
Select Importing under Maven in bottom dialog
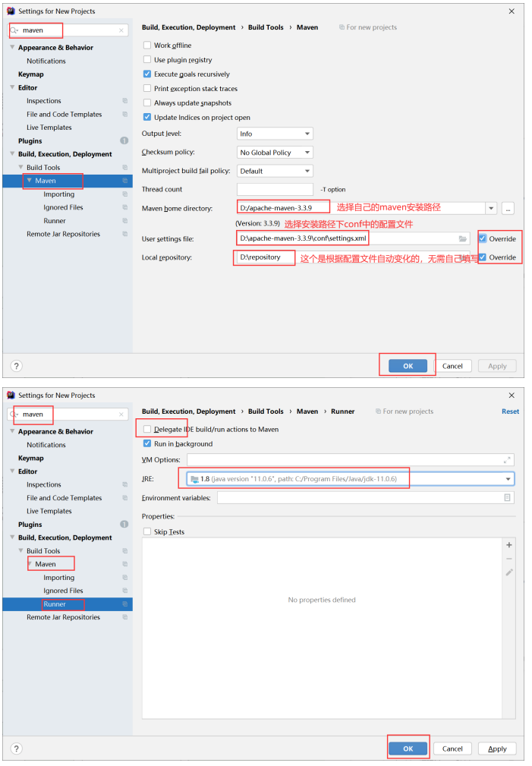click(x=58, y=578)
